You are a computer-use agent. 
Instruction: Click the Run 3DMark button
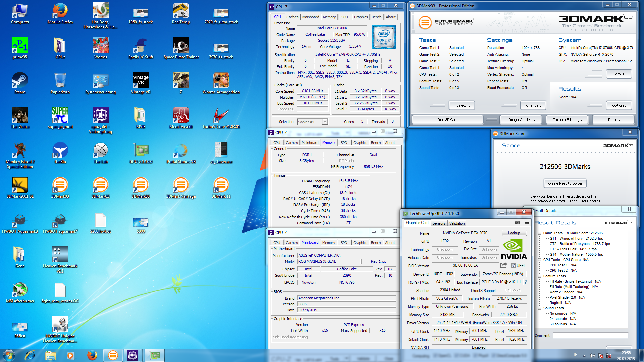tap(447, 120)
